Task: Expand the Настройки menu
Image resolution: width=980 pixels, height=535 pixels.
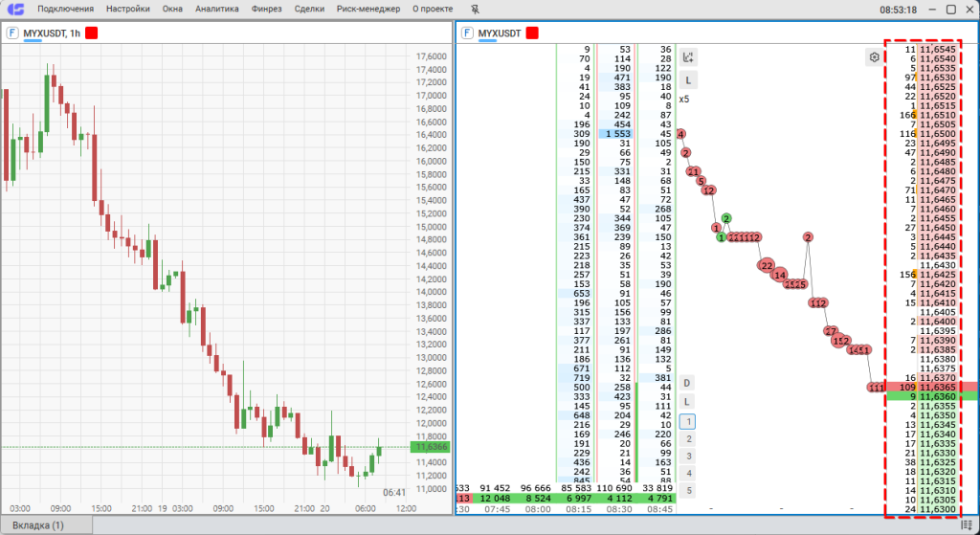Action: click(x=128, y=9)
